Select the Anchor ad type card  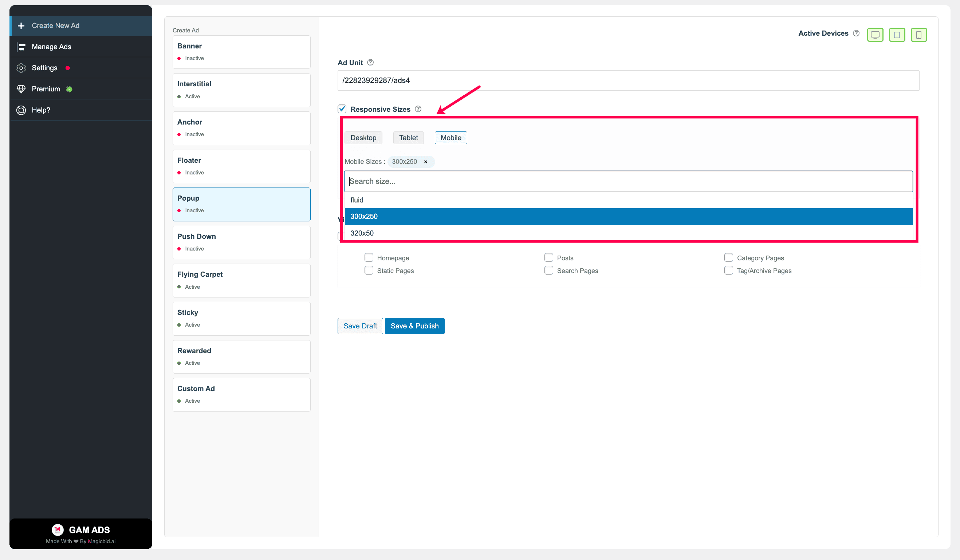tap(241, 129)
